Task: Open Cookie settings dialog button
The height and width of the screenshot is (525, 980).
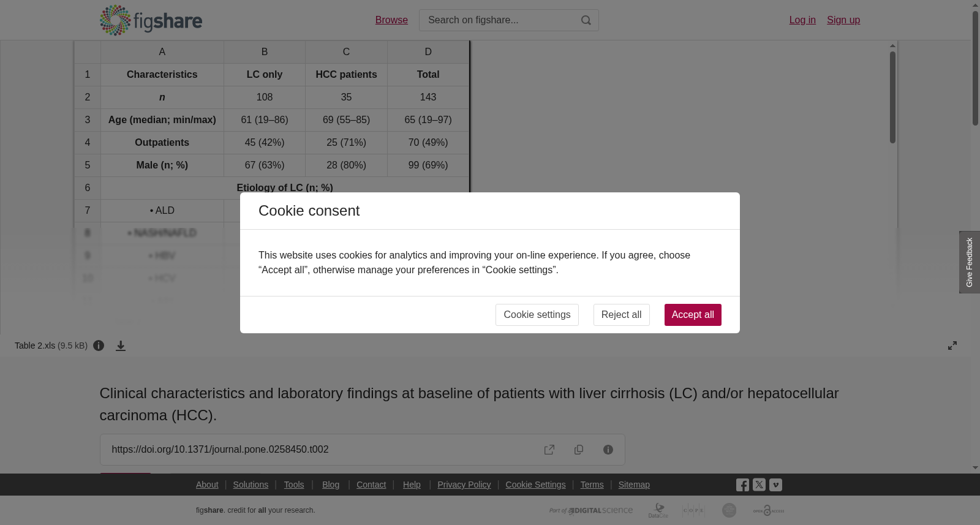Action: click(537, 315)
